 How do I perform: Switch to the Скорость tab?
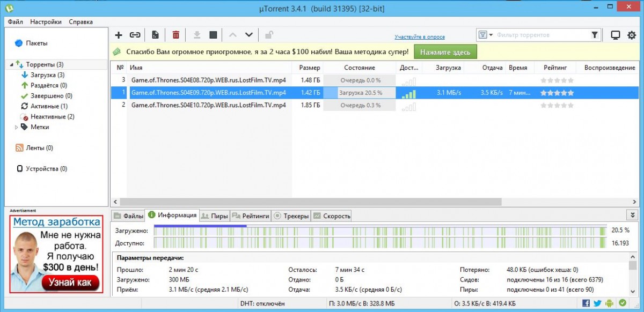(332, 216)
